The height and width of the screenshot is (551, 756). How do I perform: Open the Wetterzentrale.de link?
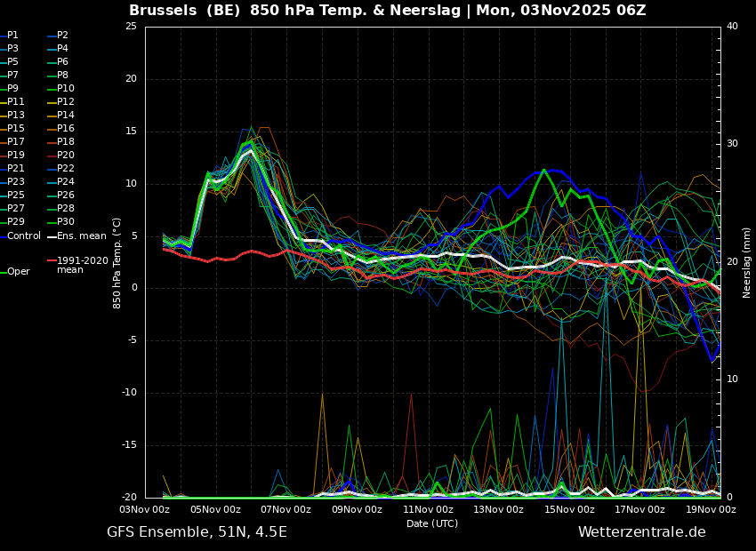(641, 532)
